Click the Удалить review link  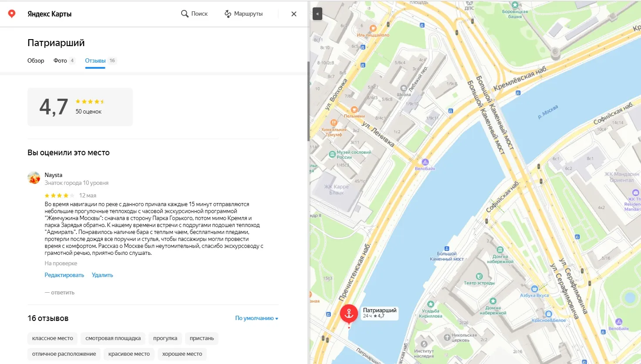[x=102, y=275]
